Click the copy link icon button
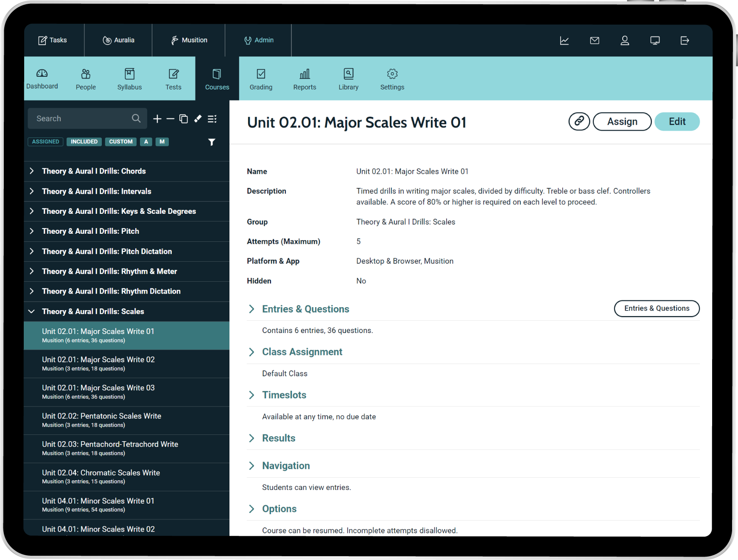 pos(579,121)
